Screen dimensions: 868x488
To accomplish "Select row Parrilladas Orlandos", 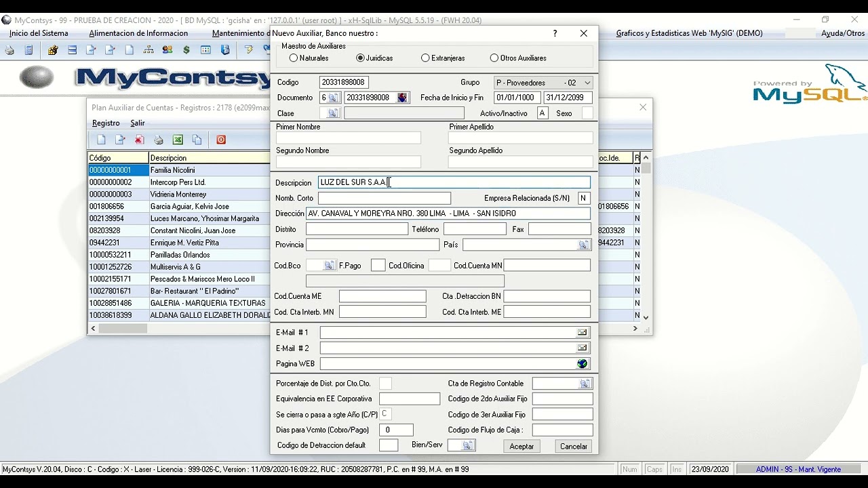I will tap(179, 255).
